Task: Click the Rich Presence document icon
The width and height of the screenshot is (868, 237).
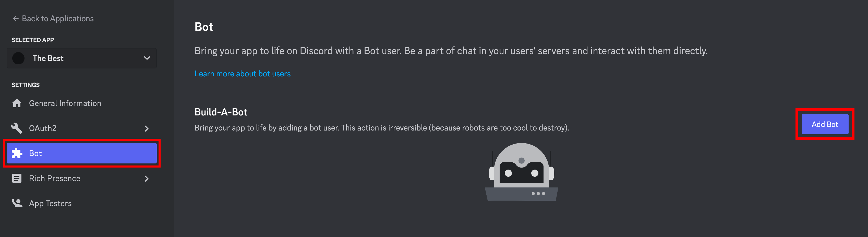Action: point(17,178)
